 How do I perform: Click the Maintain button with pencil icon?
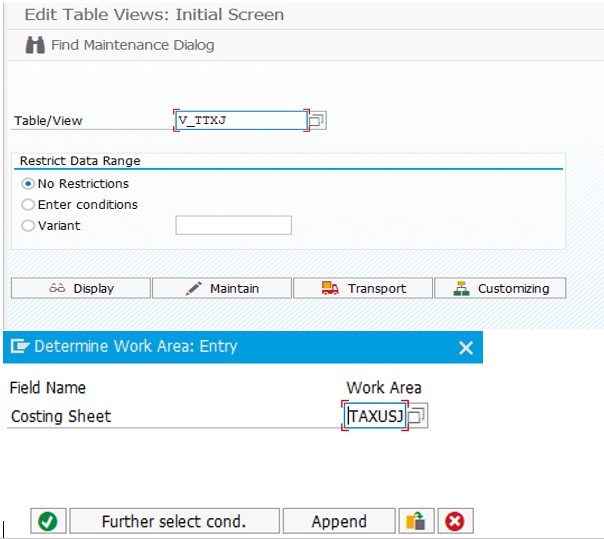222,288
